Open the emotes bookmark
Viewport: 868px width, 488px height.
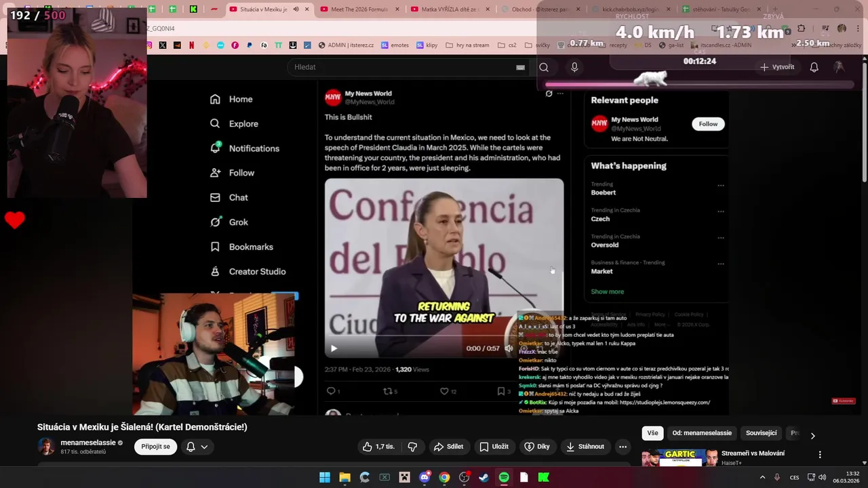[395, 45]
